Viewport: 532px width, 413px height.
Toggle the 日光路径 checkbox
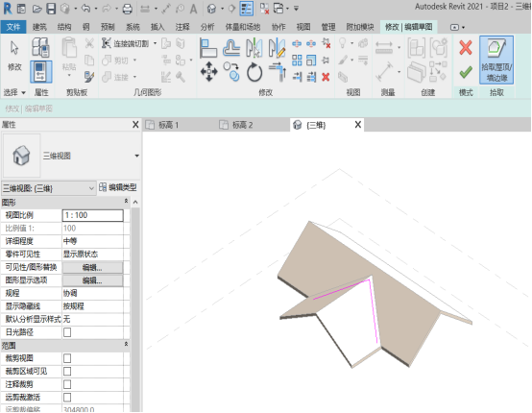click(x=67, y=332)
